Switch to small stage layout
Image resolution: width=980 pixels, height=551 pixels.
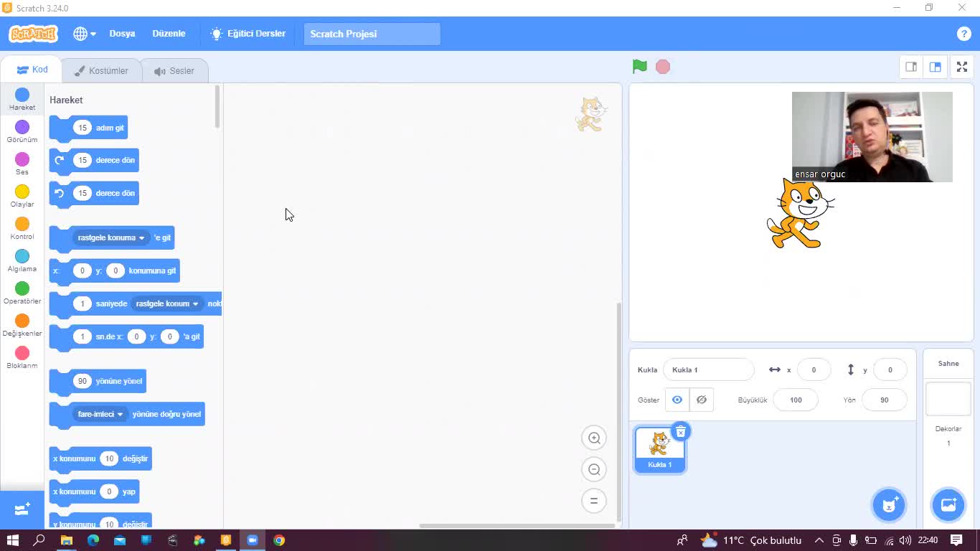(x=911, y=67)
